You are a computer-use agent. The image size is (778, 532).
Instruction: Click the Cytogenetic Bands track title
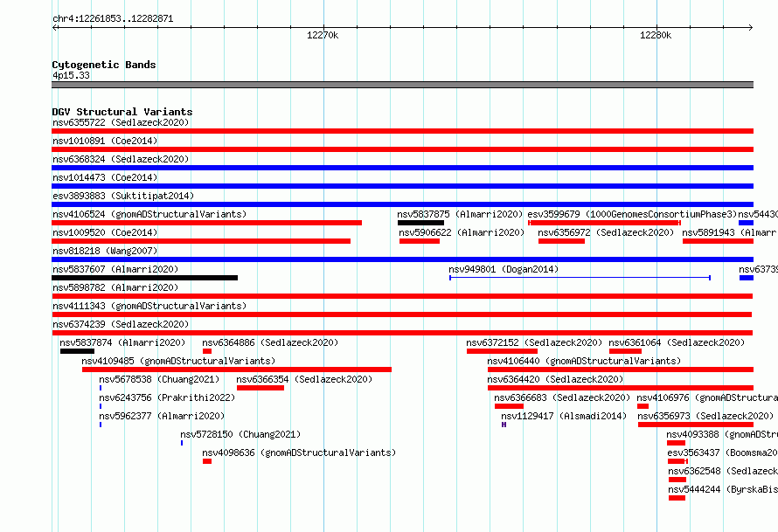coord(104,65)
